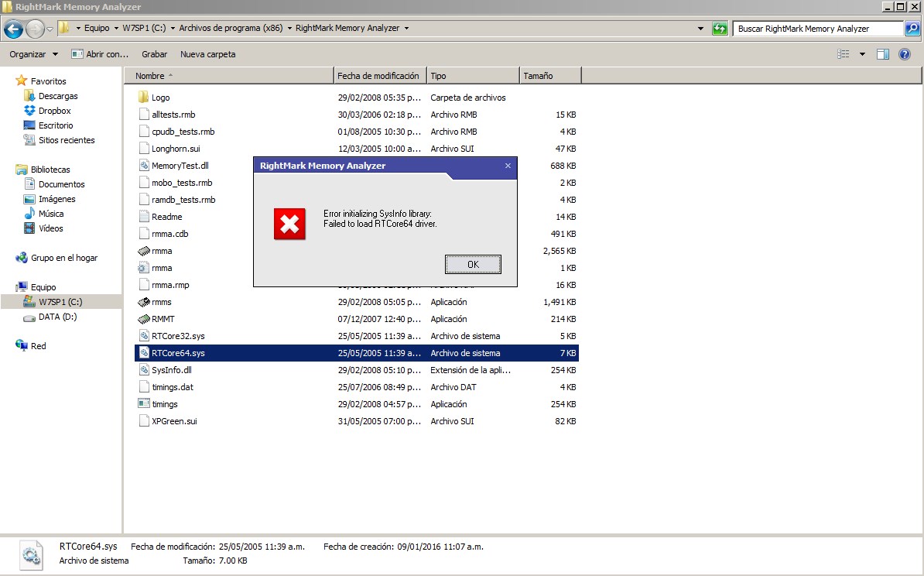Open Escritorio in the sidebar
Image resolution: width=924 pixels, height=576 pixels.
pyautogui.click(x=56, y=125)
